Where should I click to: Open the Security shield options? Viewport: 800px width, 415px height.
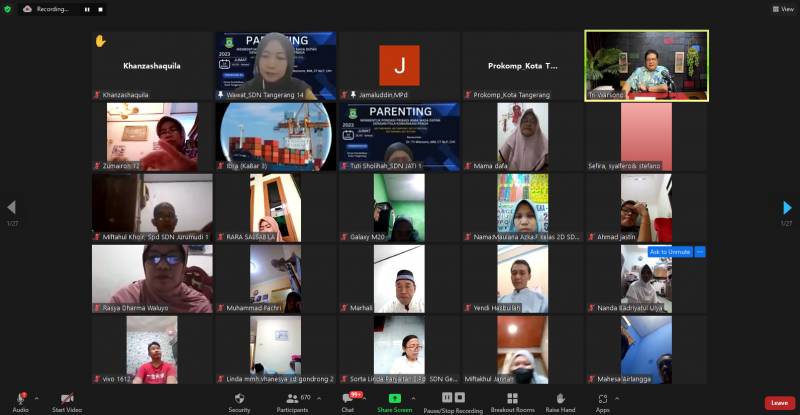coord(239,399)
